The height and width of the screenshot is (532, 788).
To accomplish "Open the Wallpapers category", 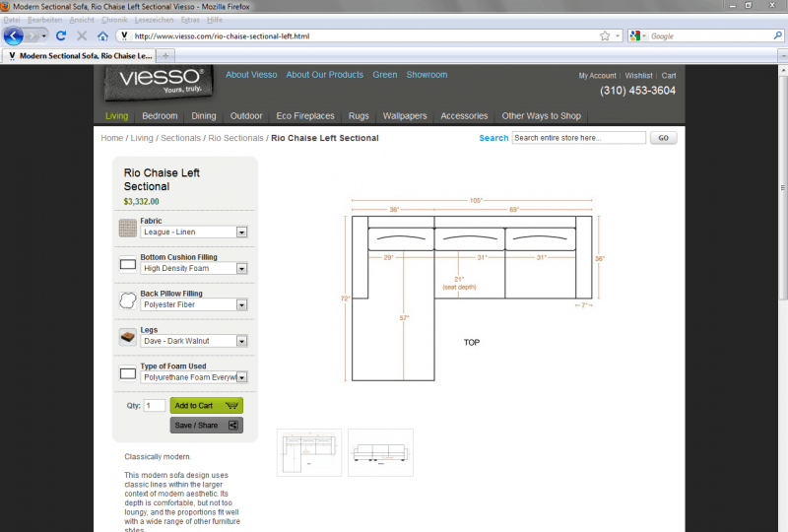I will [x=405, y=116].
